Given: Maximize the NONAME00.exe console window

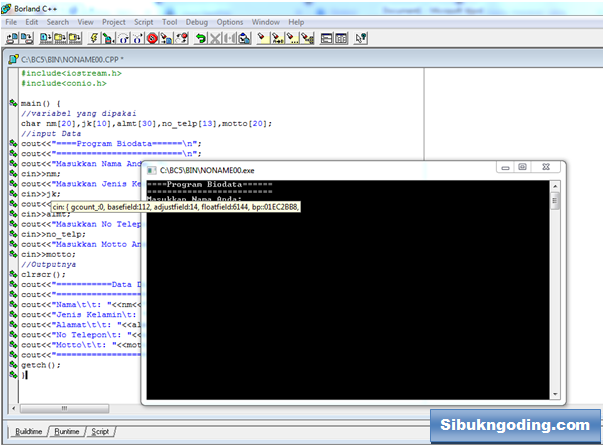Looking at the screenshot, I should click(x=522, y=167).
